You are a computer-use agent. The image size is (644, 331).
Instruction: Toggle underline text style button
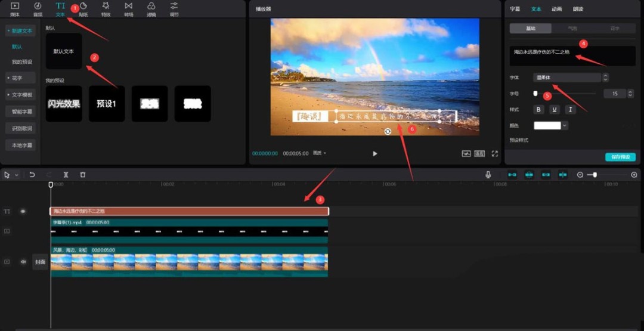555,110
